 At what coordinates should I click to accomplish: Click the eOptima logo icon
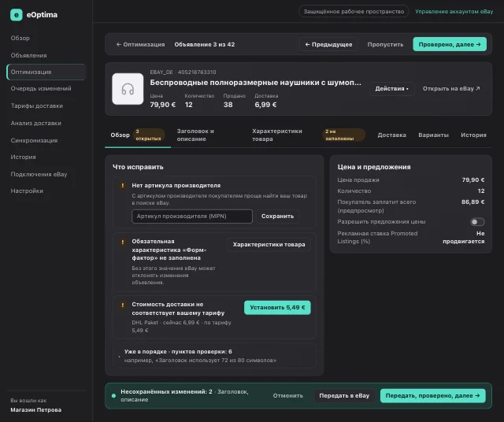tap(17, 15)
